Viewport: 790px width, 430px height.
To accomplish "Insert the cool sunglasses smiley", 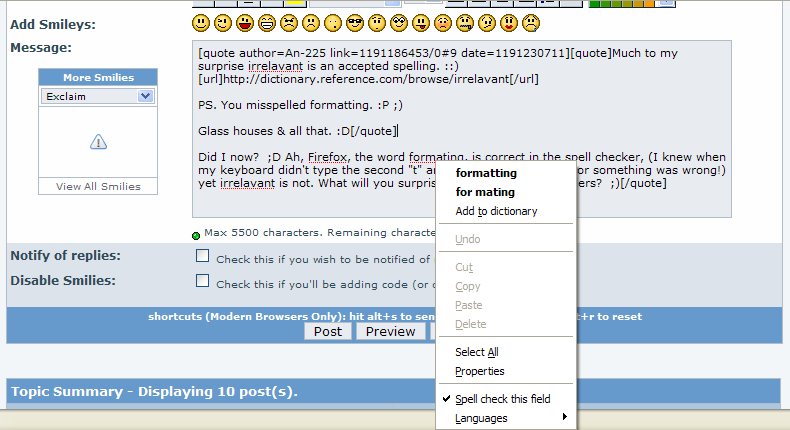I will [355, 23].
